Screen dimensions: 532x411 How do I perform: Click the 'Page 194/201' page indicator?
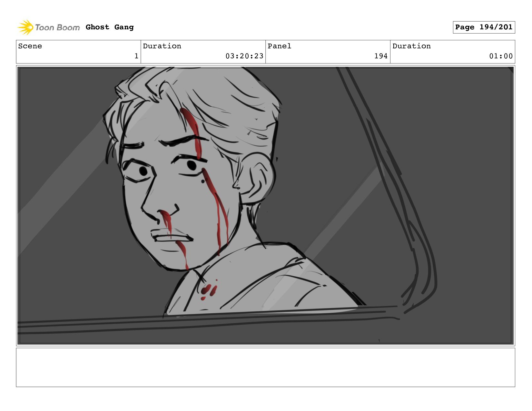[484, 27]
